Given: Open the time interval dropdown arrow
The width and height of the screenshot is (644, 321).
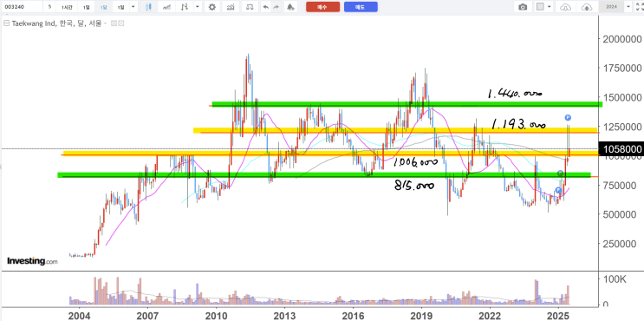Looking at the screenshot, I should 133,7.
